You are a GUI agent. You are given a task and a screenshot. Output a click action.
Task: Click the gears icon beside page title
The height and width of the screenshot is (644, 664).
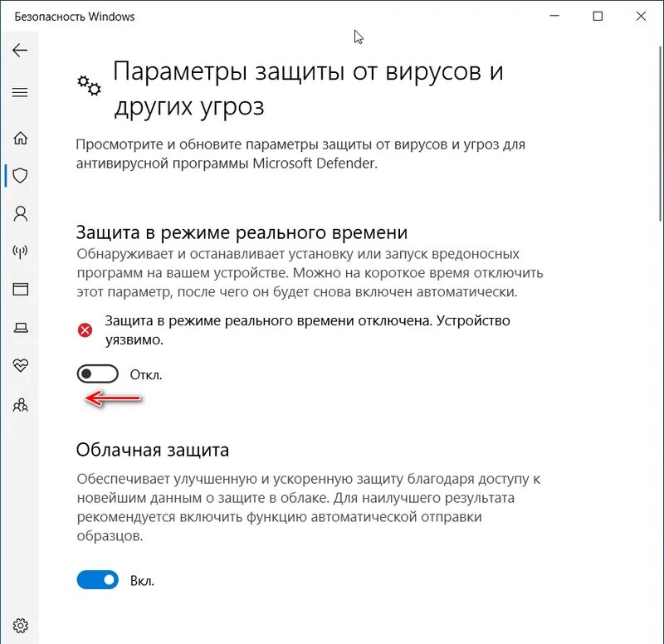(89, 86)
